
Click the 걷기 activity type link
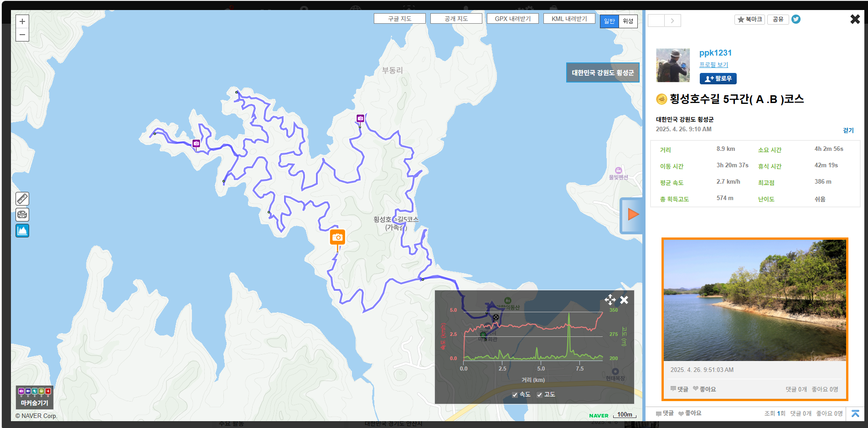[848, 130]
